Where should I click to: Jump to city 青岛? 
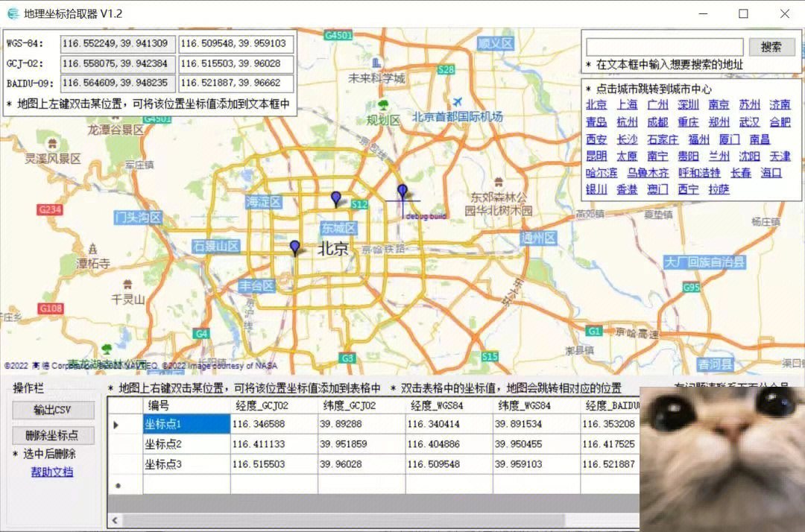tap(596, 122)
